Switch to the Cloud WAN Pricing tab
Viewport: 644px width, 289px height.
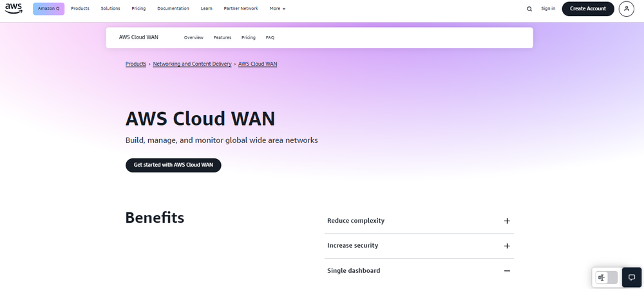(249, 38)
